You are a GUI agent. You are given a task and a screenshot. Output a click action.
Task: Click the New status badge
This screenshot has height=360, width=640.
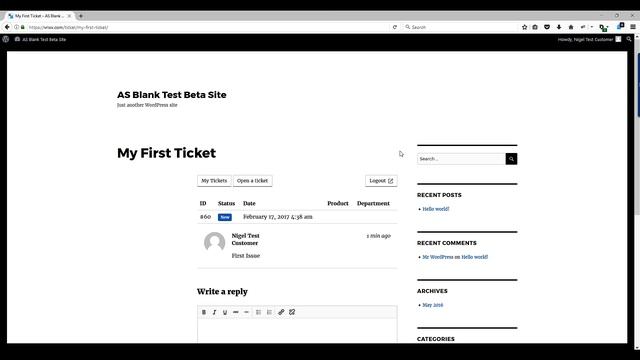tap(225, 217)
